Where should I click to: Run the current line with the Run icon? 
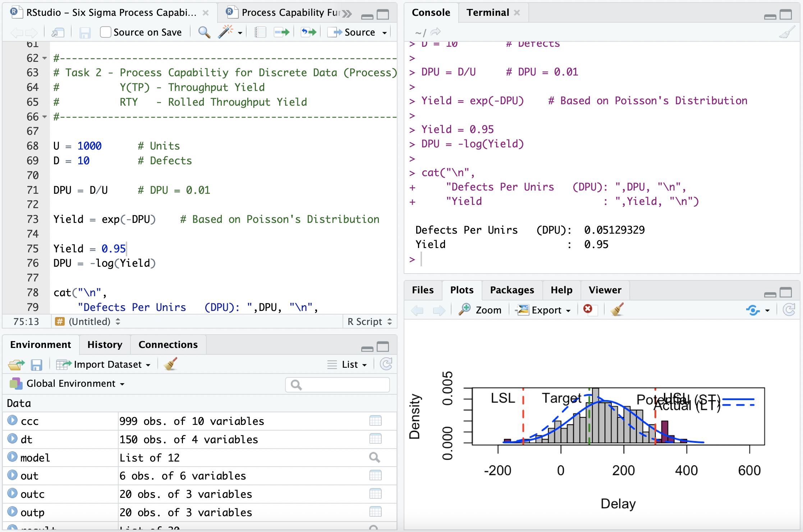[282, 32]
